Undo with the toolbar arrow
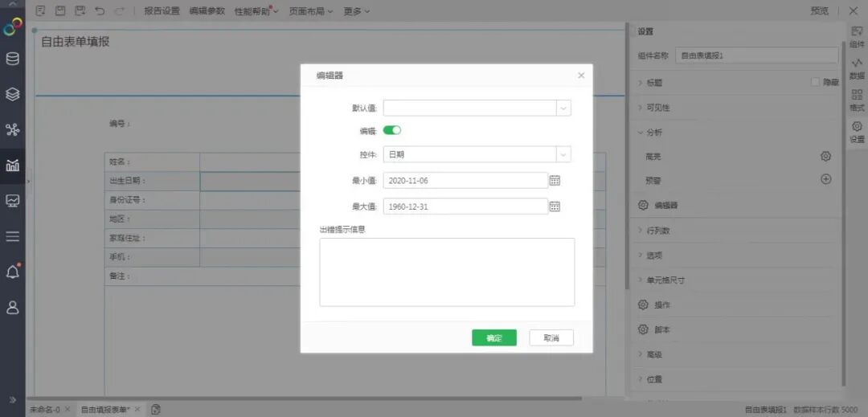Image resolution: width=868 pixels, height=417 pixels. click(100, 10)
